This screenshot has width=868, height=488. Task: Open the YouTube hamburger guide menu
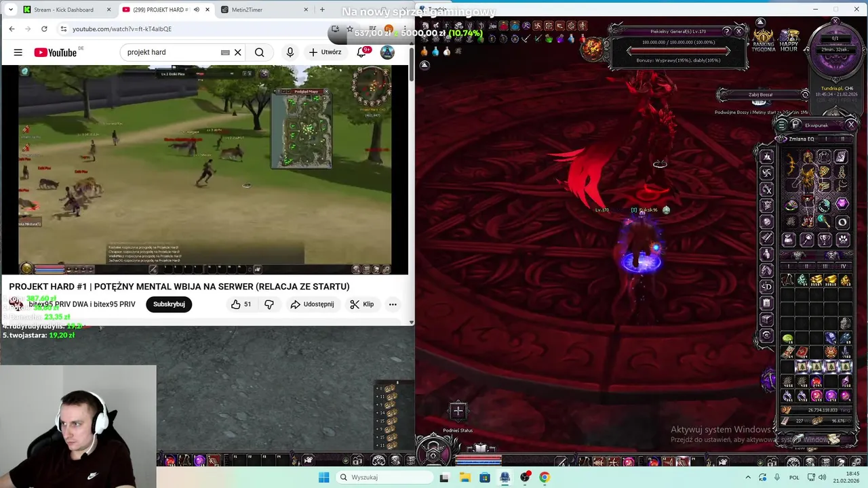click(x=18, y=52)
